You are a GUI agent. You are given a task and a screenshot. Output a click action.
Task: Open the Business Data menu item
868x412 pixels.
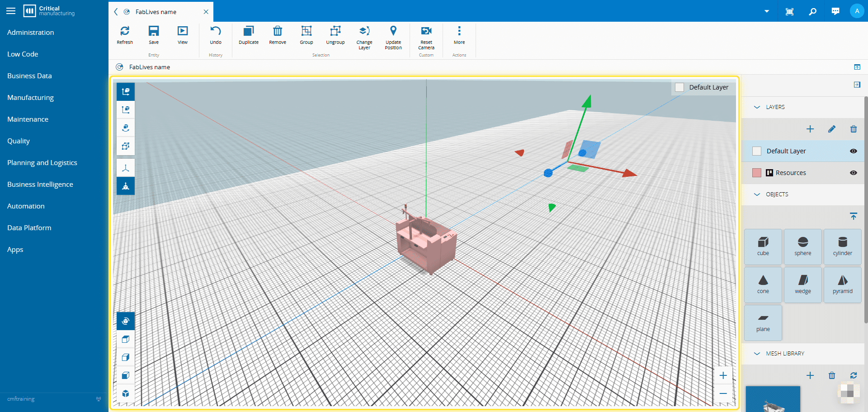coord(29,76)
